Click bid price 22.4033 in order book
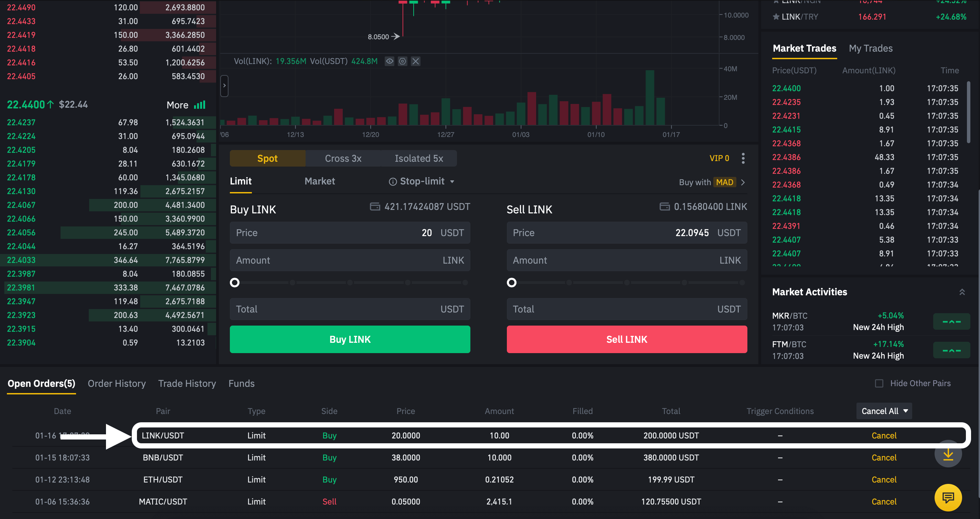 pyautogui.click(x=21, y=260)
